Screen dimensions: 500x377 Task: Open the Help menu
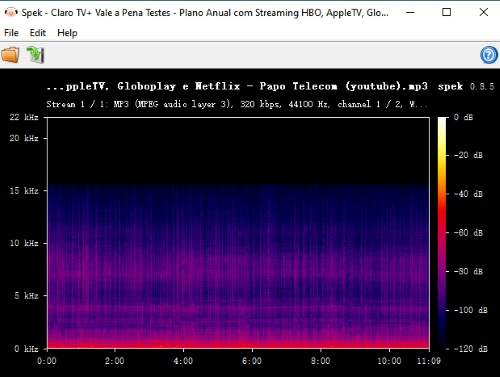67,33
